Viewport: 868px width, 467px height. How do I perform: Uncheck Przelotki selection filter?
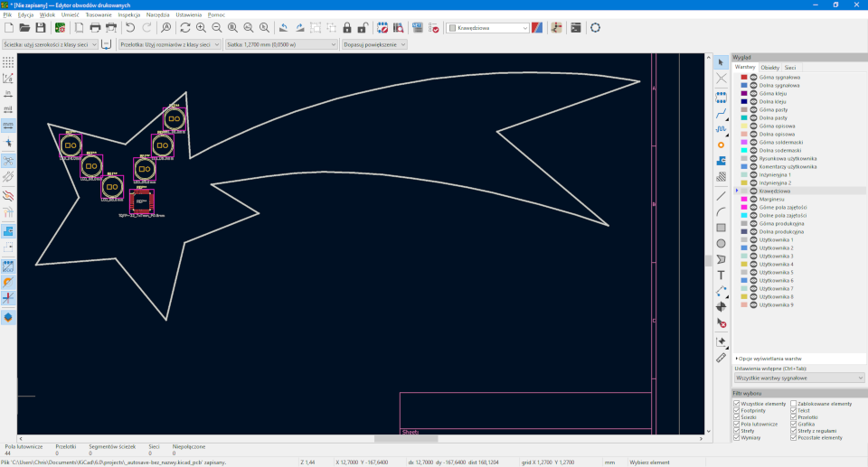[x=793, y=417]
